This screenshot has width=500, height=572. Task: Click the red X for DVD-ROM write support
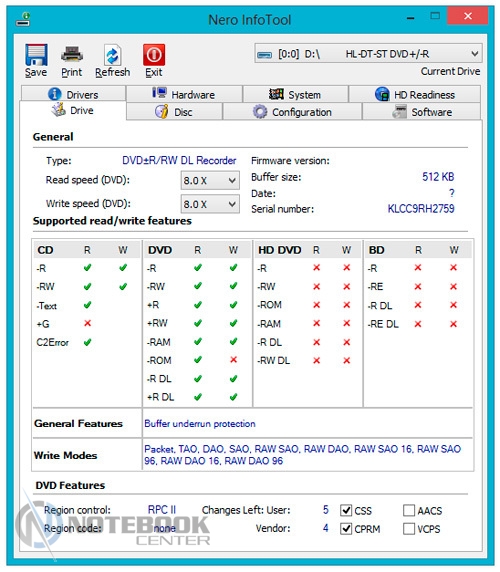[234, 360]
